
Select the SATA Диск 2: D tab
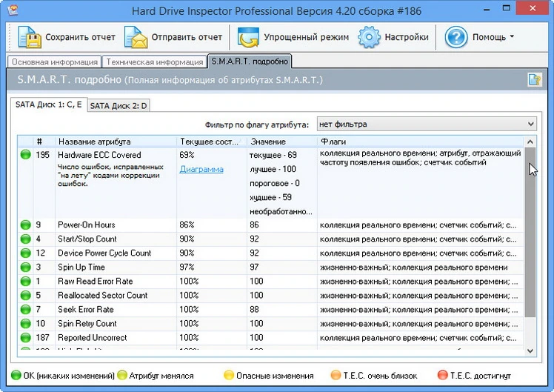pyautogui.click(x=119, y=105)
